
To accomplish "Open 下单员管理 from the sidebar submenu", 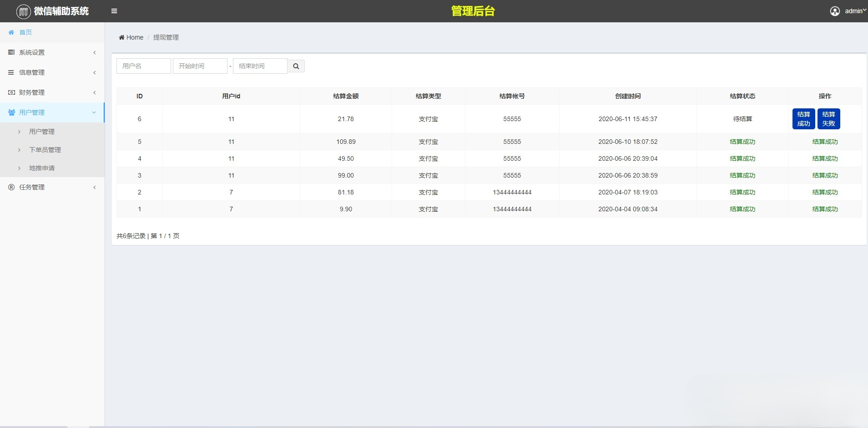I will [x=45, y=149].
